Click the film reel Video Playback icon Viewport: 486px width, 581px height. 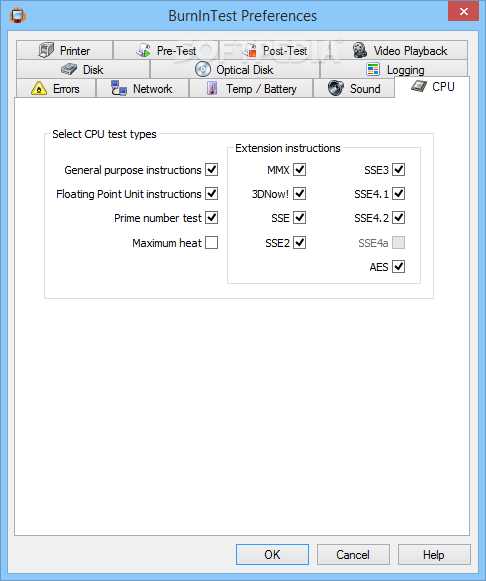pos(359,50)
